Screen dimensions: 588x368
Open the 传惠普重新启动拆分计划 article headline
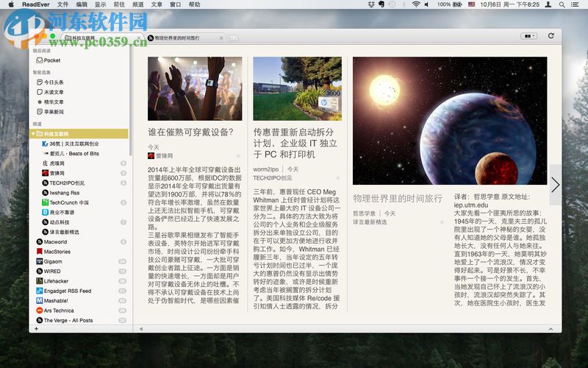click(x=295, y=144)
